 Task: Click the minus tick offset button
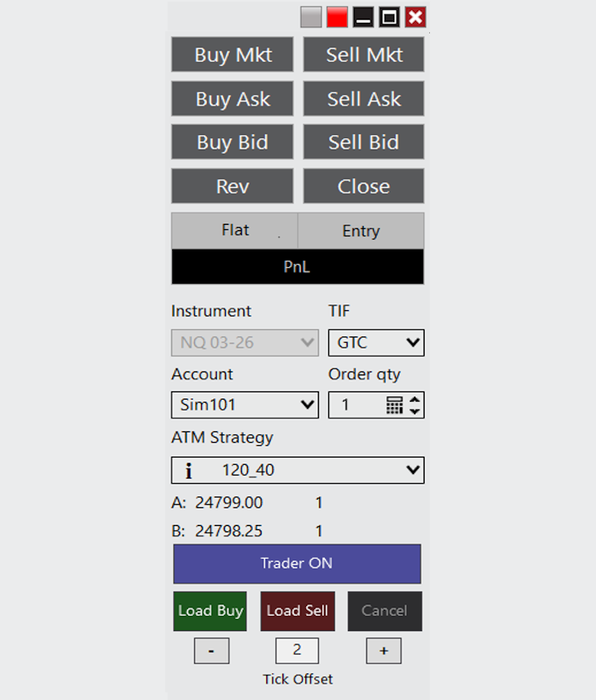point(211,651)
